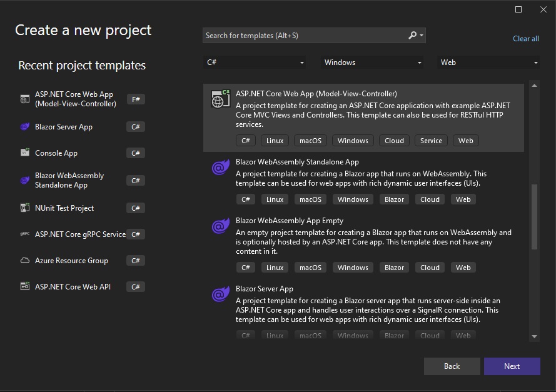Select Blazor WebAssembly App Empty result title
Viewport: 556px width, 392px height.
tap(290, 221)
